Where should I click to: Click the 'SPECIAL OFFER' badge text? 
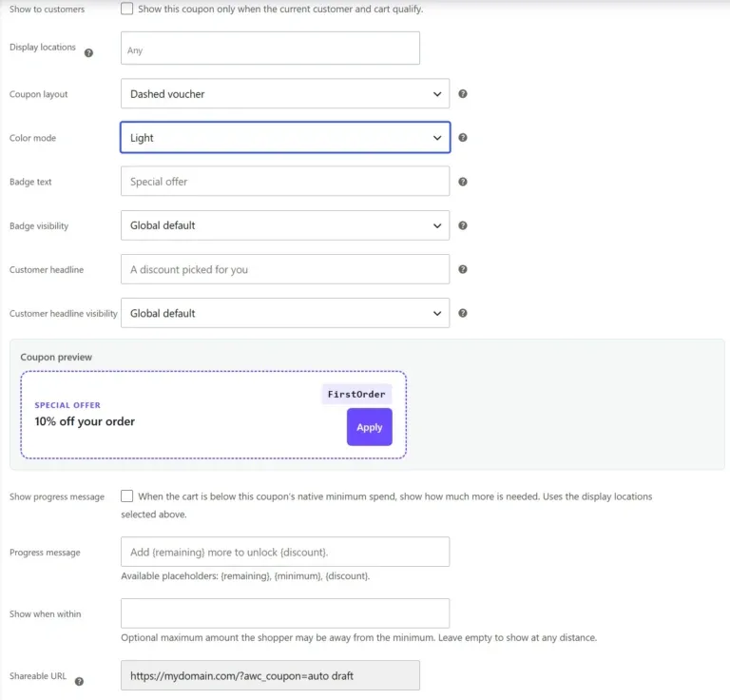pyautogui.click(x=67, y=405)
